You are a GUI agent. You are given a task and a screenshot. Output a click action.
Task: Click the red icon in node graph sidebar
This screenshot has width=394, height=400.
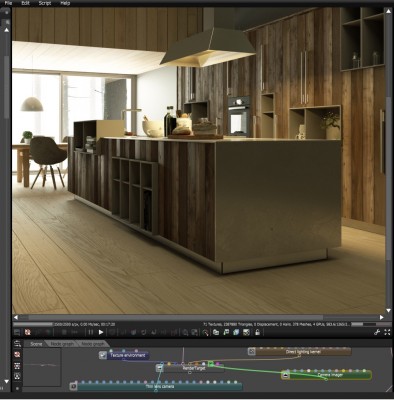[x=17, y=355]
